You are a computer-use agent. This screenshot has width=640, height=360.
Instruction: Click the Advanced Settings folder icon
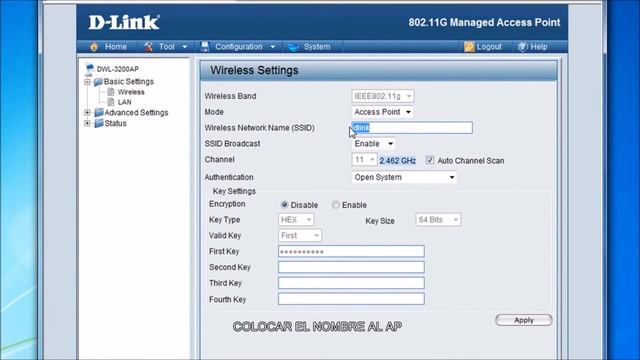tap(98, 112)
